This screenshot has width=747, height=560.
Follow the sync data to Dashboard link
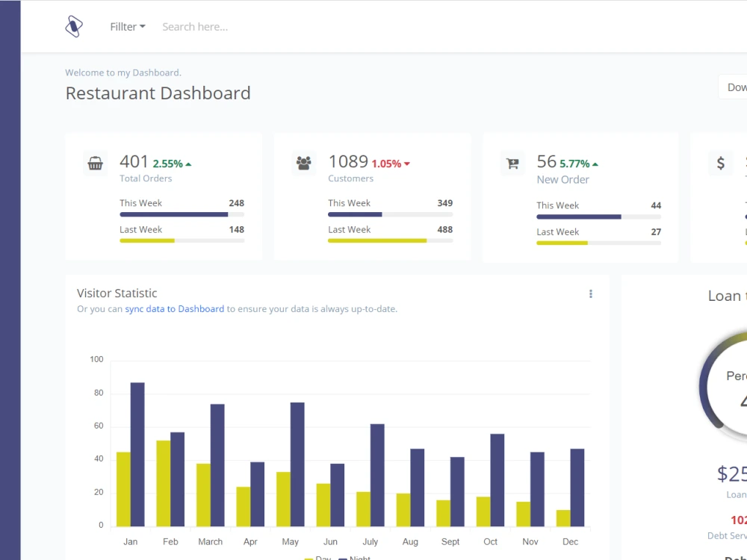click(174, 309)
